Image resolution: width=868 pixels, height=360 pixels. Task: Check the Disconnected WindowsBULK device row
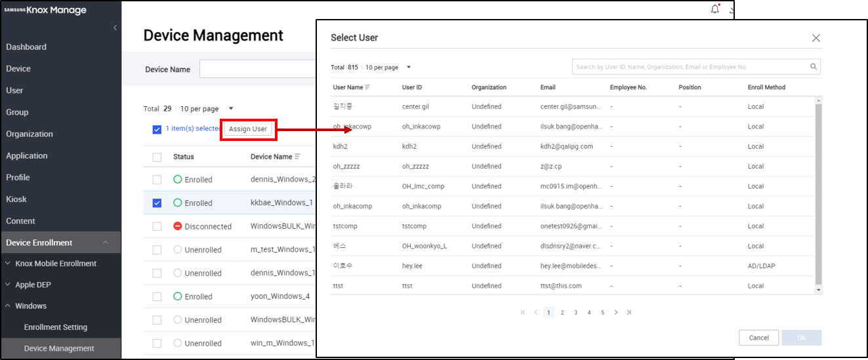point(157,226)
